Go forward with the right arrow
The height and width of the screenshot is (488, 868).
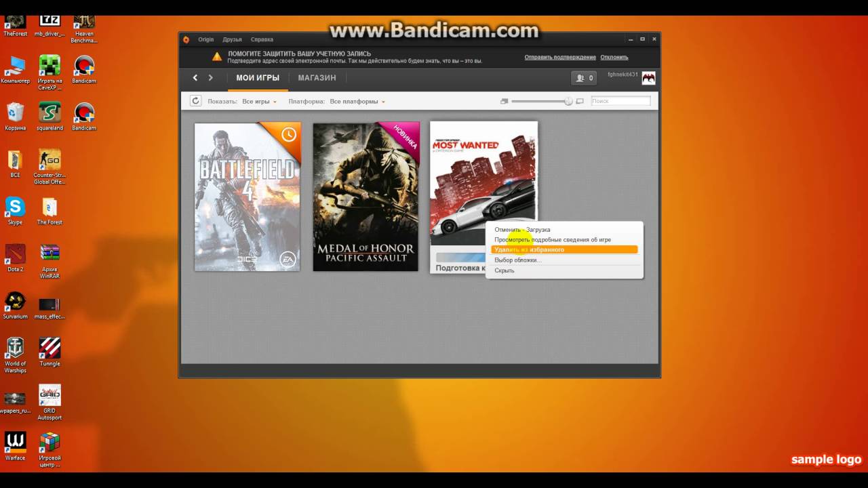tap(211, 78)
